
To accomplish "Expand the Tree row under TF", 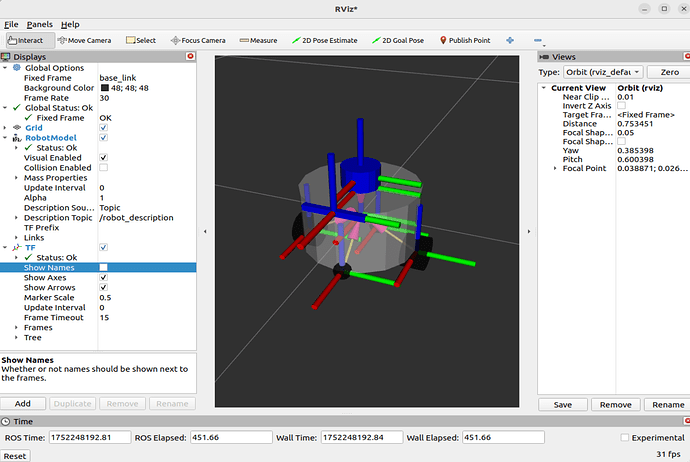I will 16,337.
